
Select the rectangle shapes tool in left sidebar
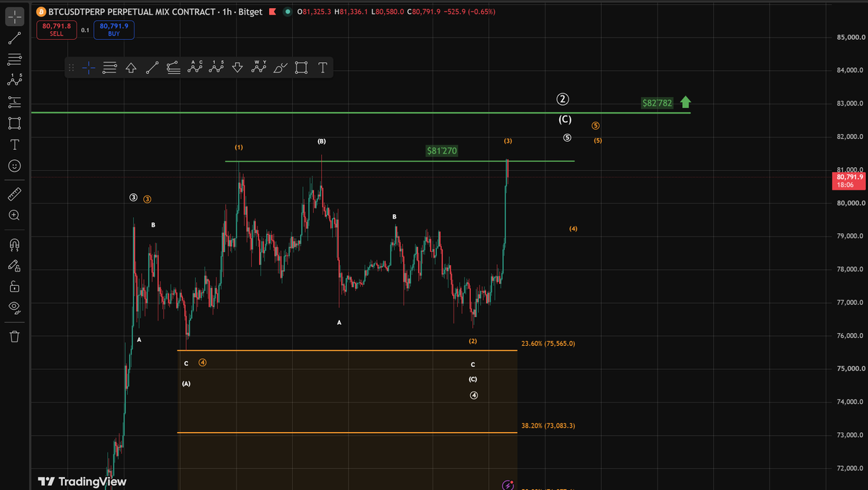click(x=14, y=123)
